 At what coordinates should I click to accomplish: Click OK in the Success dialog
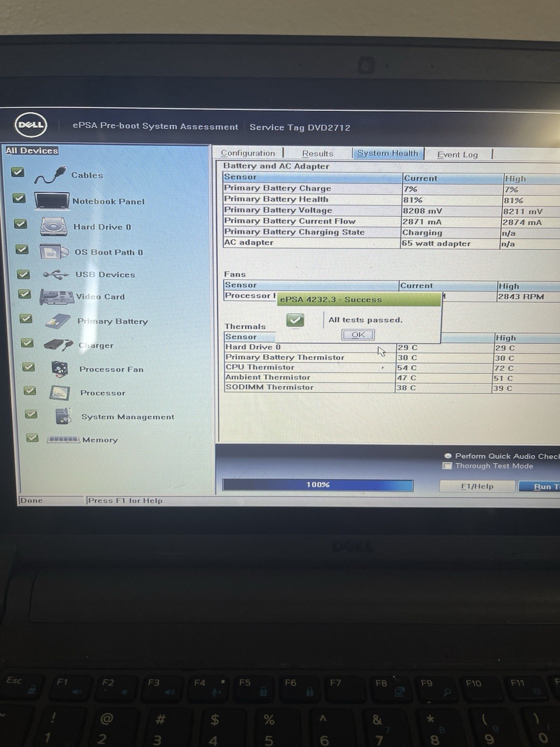358,335
